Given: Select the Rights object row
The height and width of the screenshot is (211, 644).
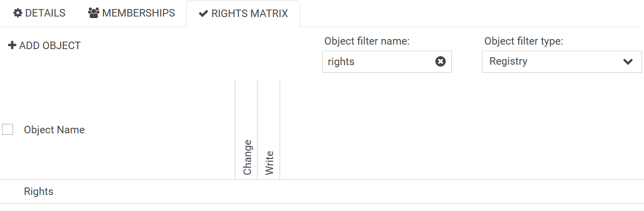Looking at the screenshot, I should click(x=39, y=192).
